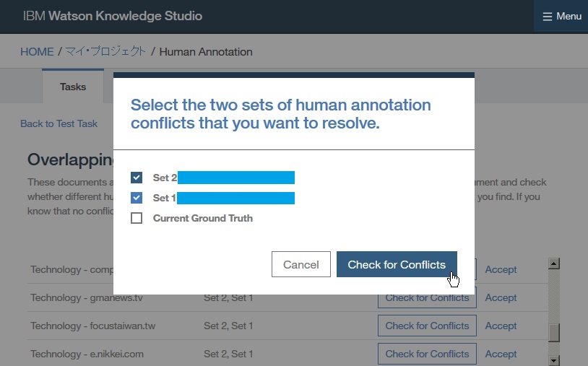The image size is (588, 366).
Task: Accept the e.nikkei.com document
Action: pyautogui.click(x=501, y=354)
